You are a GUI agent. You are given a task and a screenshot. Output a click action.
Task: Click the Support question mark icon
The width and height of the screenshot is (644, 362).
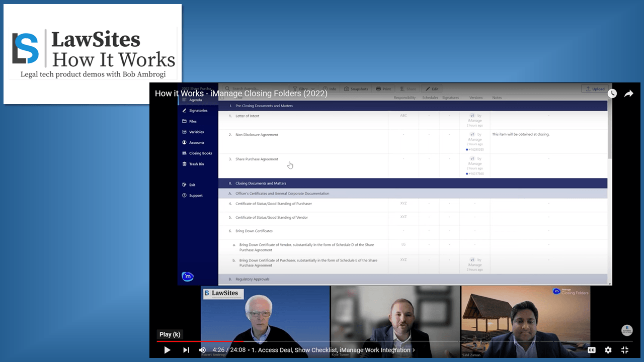(184, 196)
